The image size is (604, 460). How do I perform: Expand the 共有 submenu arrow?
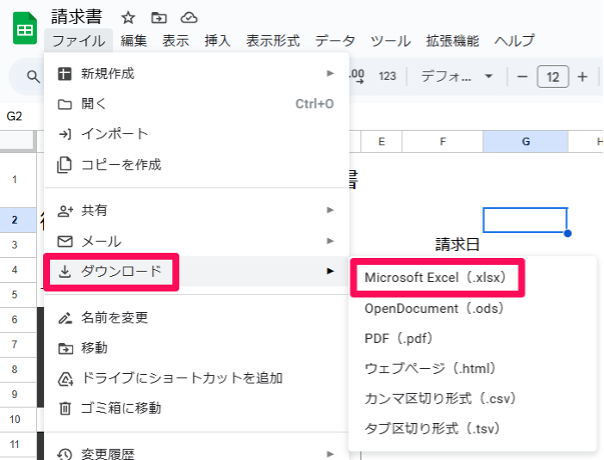(330, 210)
